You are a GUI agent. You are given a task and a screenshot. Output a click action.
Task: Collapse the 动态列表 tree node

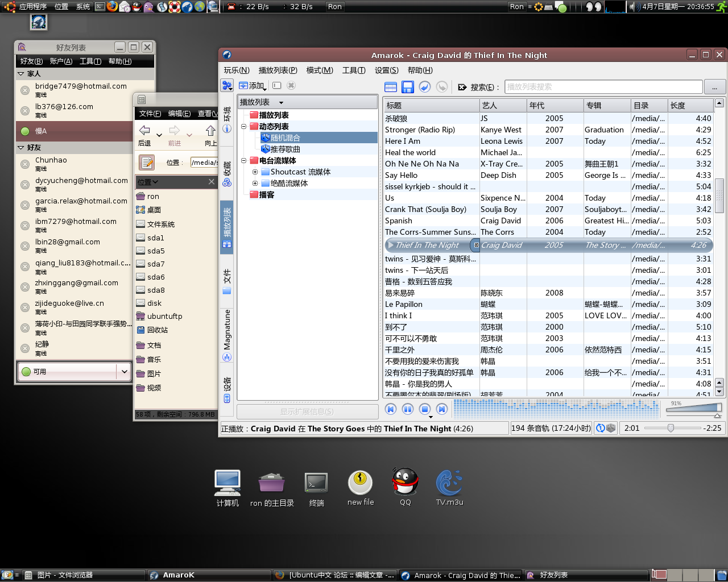(244, 126)
